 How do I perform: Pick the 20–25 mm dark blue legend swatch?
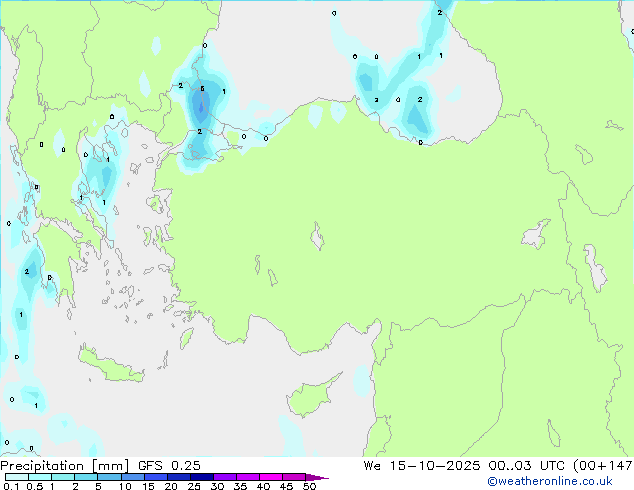click(x=179, y=477)
